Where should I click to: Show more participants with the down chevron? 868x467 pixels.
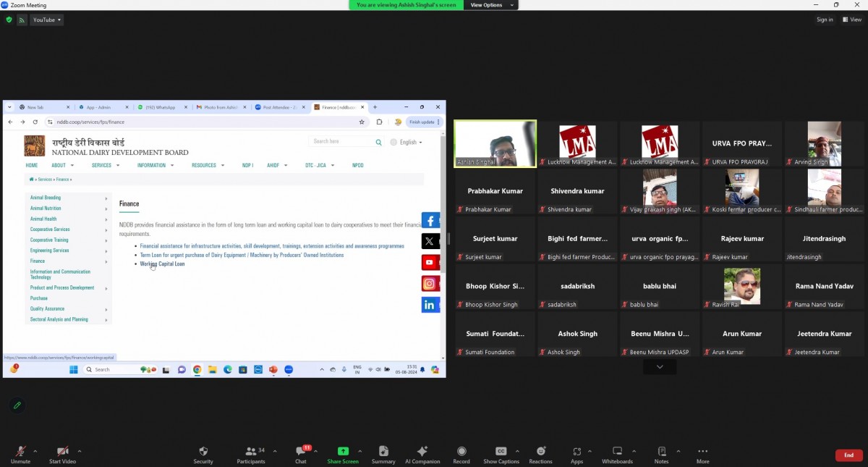coord(660,367)
